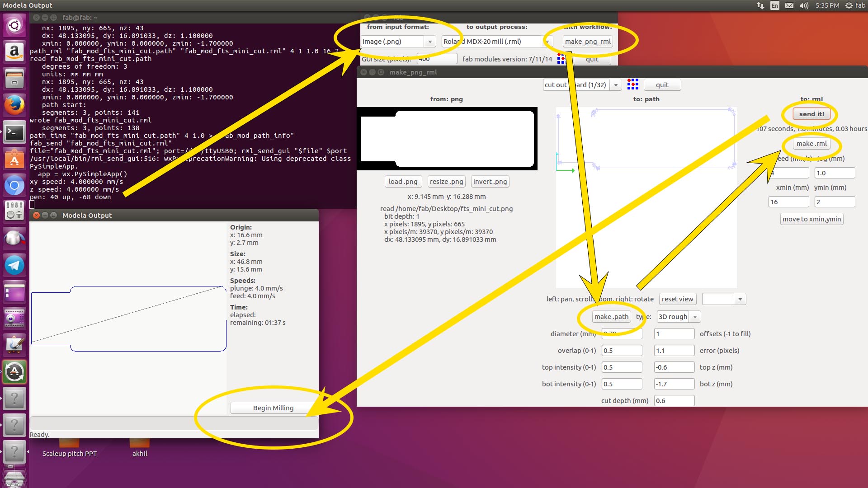The width and height of the screenshot is (868, 488).
Task: Open the Terminal launcher icon
Action: (14, 132)
